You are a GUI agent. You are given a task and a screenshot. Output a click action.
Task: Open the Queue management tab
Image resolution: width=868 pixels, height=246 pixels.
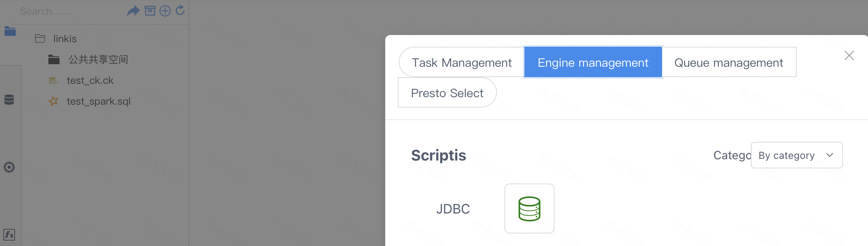[x=728, y=63]
